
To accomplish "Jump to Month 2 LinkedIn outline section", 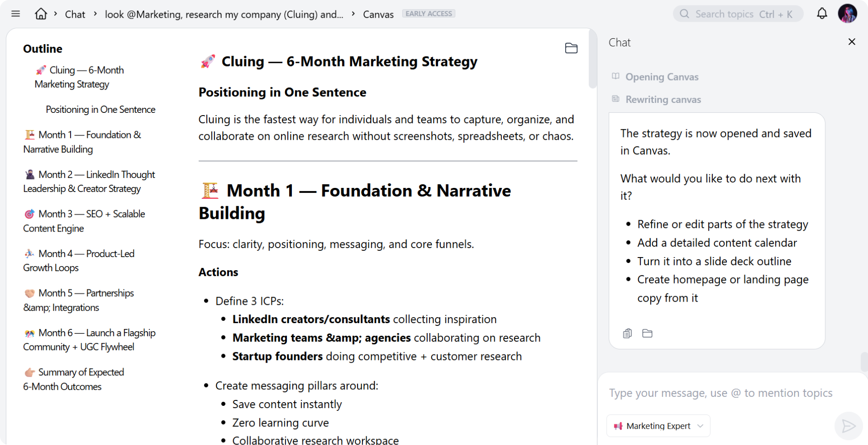I will [89, 182].
